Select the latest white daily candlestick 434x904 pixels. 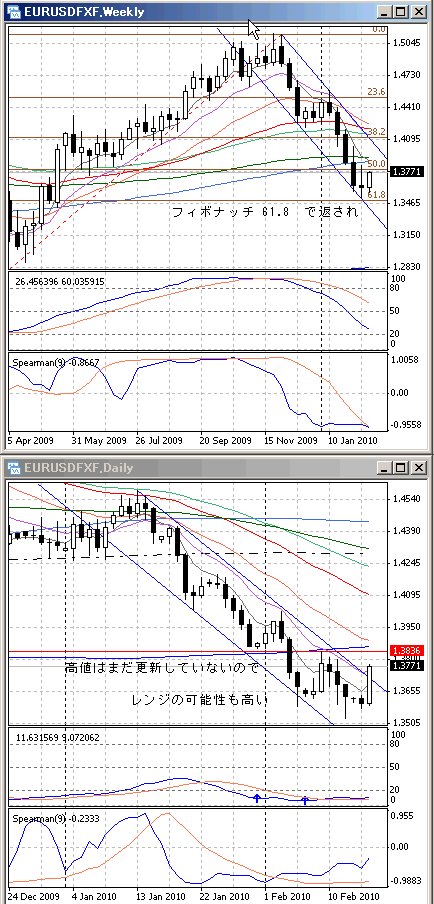[369, 684]
